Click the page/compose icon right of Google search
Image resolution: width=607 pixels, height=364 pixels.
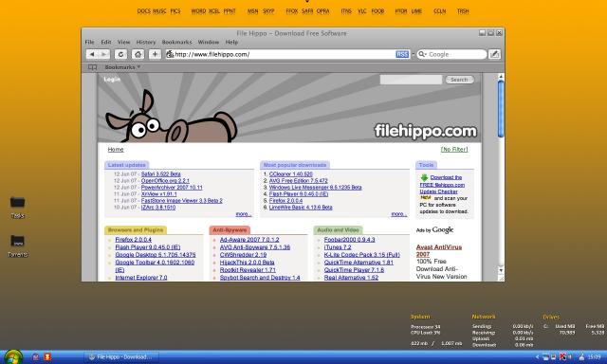tap(494, 55)
